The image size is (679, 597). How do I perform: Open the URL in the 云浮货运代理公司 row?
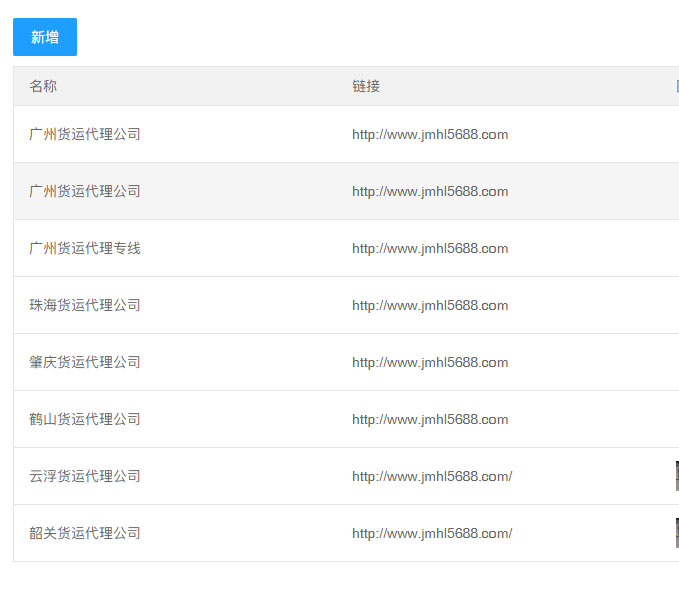coord(432,476)
